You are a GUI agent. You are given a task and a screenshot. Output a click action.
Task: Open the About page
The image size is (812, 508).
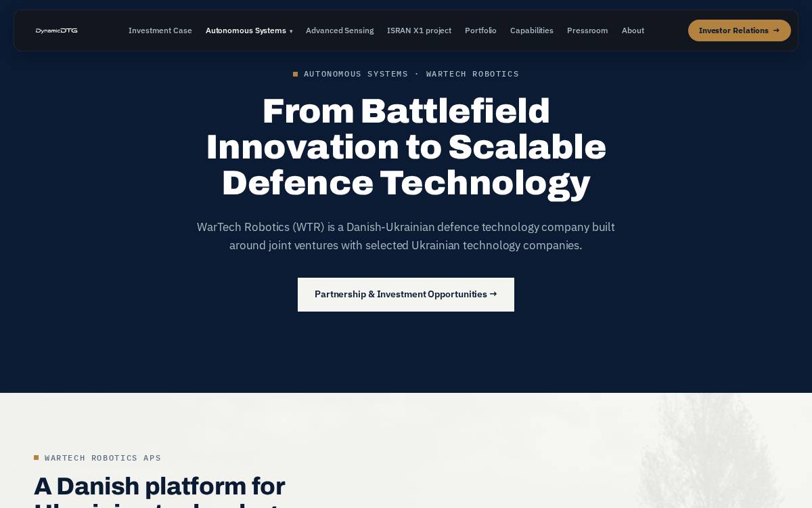coord(633,30)
